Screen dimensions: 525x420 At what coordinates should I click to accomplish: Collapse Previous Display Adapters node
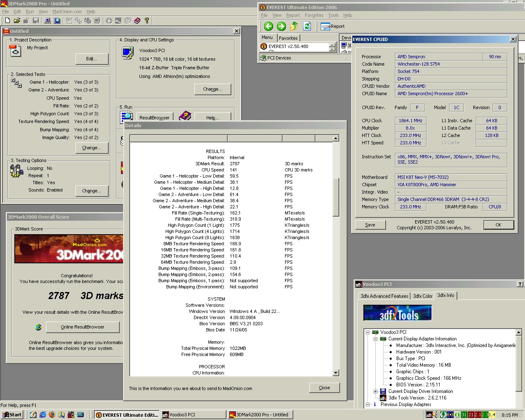tap(368, 404)
